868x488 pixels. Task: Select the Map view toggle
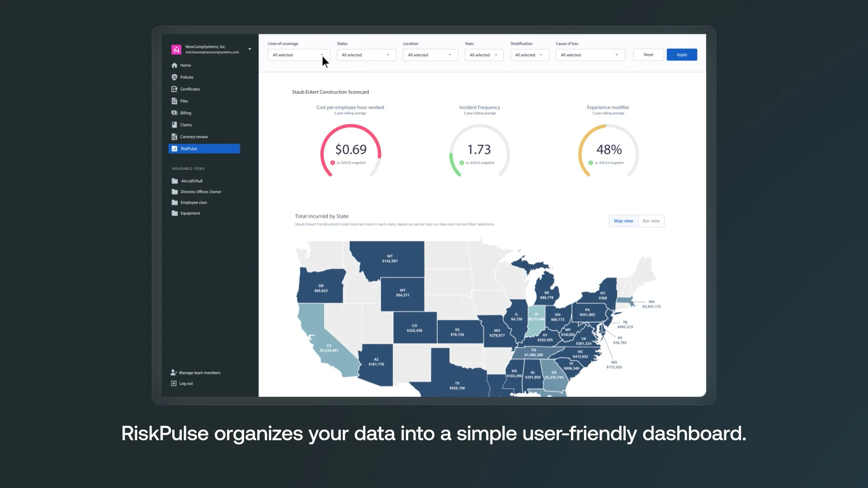tap(623, 221)
